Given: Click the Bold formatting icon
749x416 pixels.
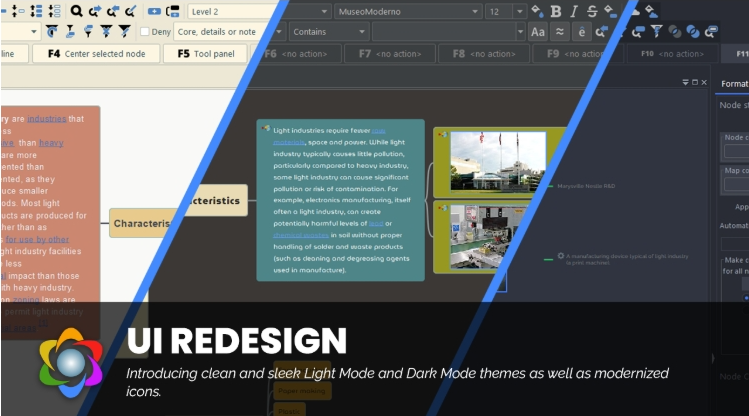Looking at the screenshot, I should click(x=556, y=11).
